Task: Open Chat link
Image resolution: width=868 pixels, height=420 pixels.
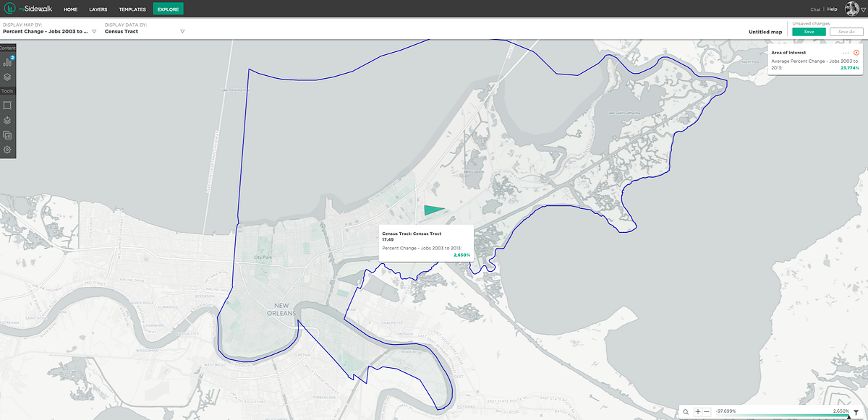Action: point(815,9)
